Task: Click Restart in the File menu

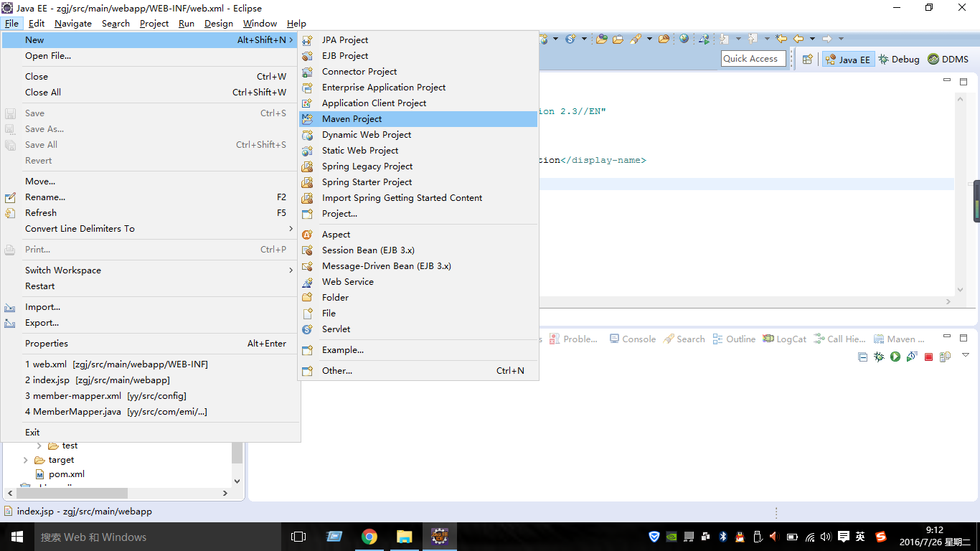Action: (150, 286)
